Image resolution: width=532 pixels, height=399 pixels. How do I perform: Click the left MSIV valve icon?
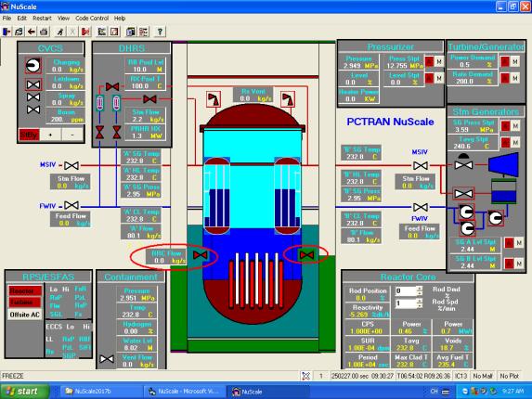[71, 165]
